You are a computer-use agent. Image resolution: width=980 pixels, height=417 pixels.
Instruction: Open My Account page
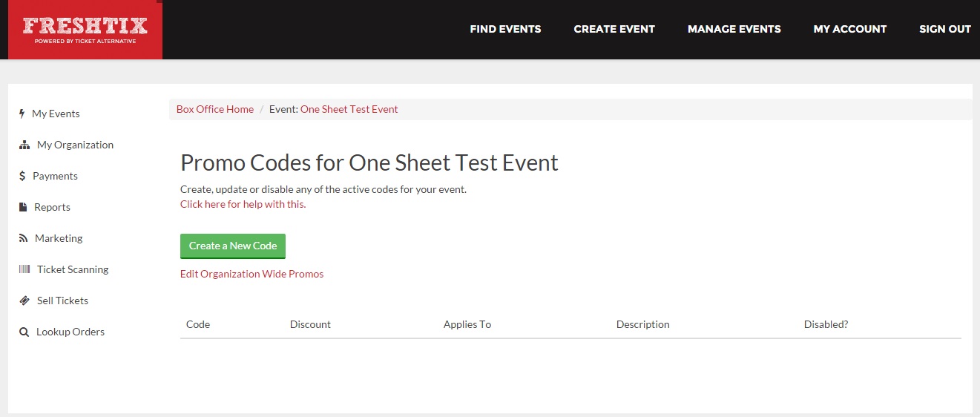pyautogui.click(x=849, y=29)
